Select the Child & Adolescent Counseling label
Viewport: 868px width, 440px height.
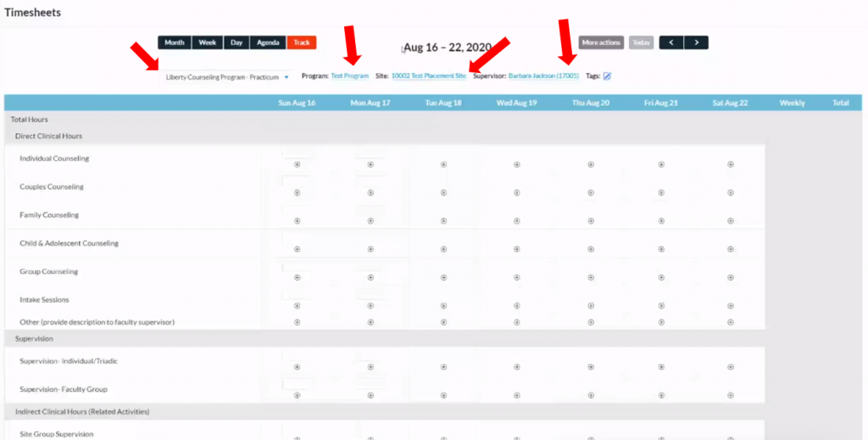click(x=70, y=243)
